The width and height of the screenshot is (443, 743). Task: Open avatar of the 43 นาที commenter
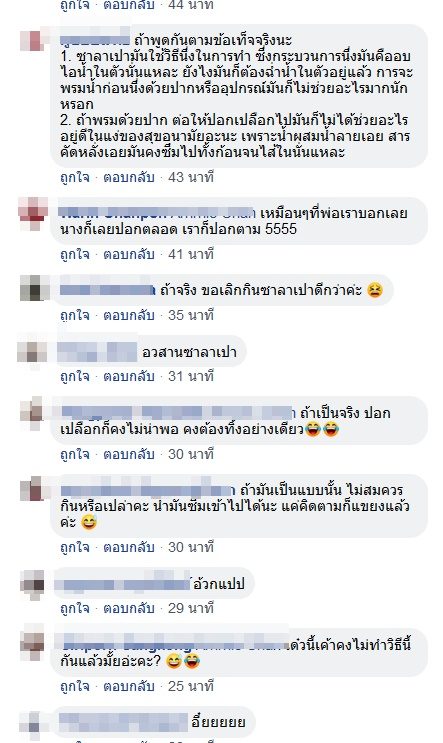point(33,40)
